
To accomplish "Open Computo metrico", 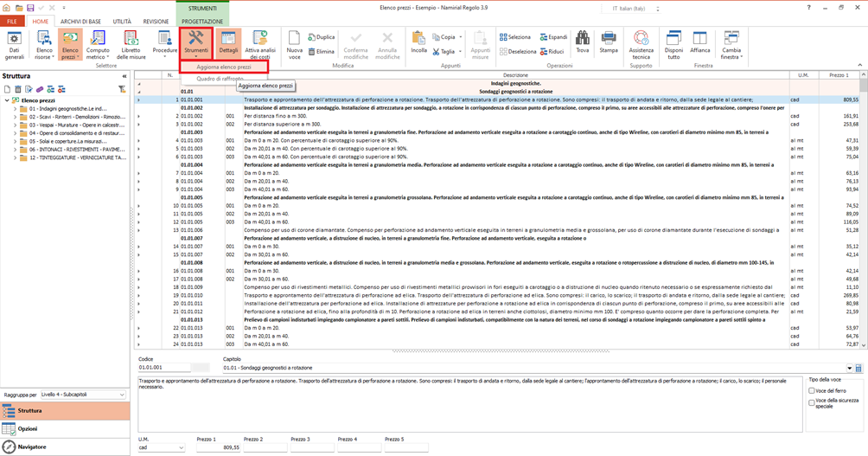I will 98,45.
